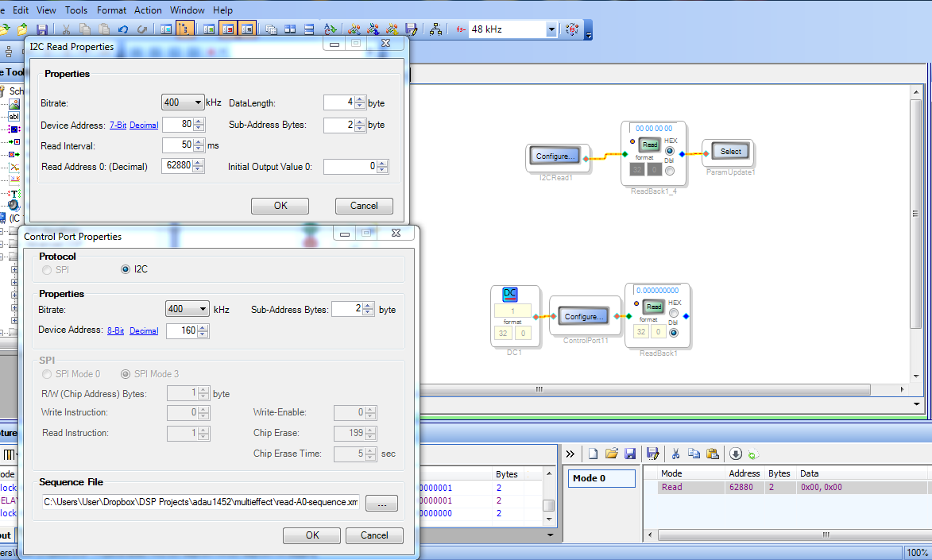Click the Sequence File path field

(201, 502)
